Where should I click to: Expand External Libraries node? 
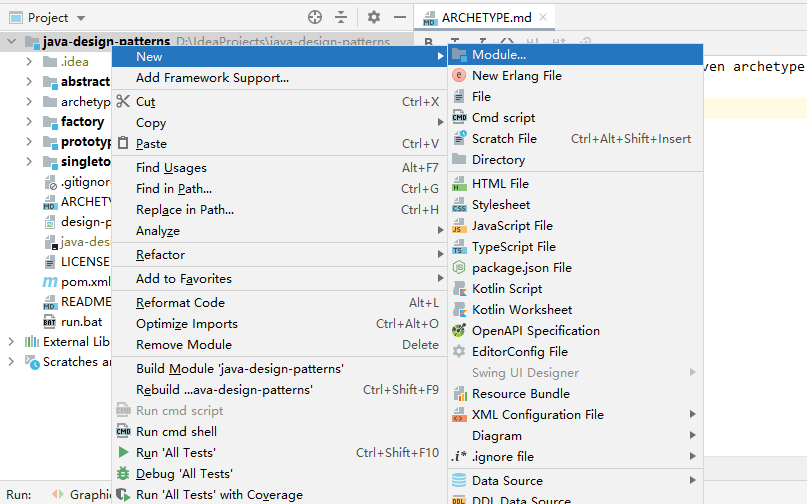click(x=11, y=341)
